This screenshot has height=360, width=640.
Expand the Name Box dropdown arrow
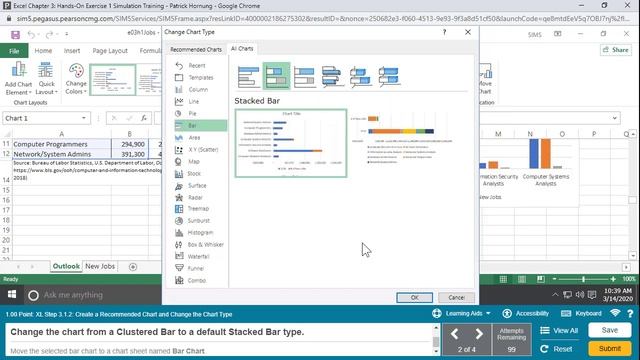[84, 118]
